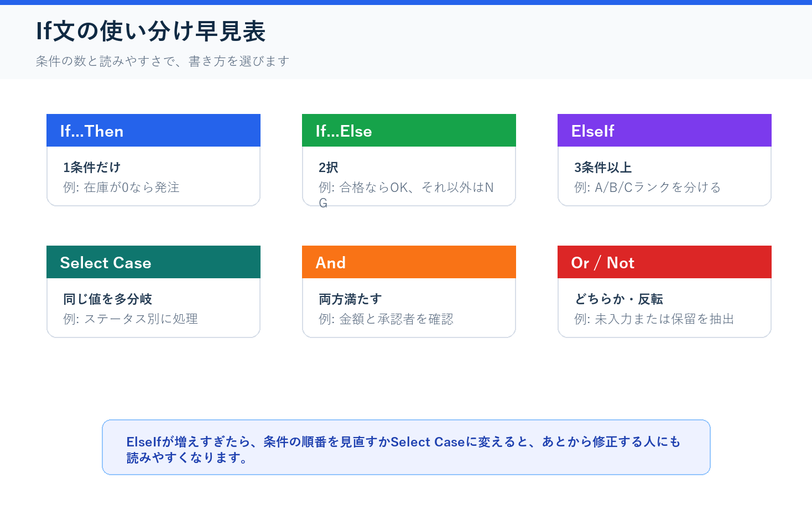This screenshot has height=520, width=812.
Task: Click the red 'Or / Not' card header
Action: (x=664, y=262)
